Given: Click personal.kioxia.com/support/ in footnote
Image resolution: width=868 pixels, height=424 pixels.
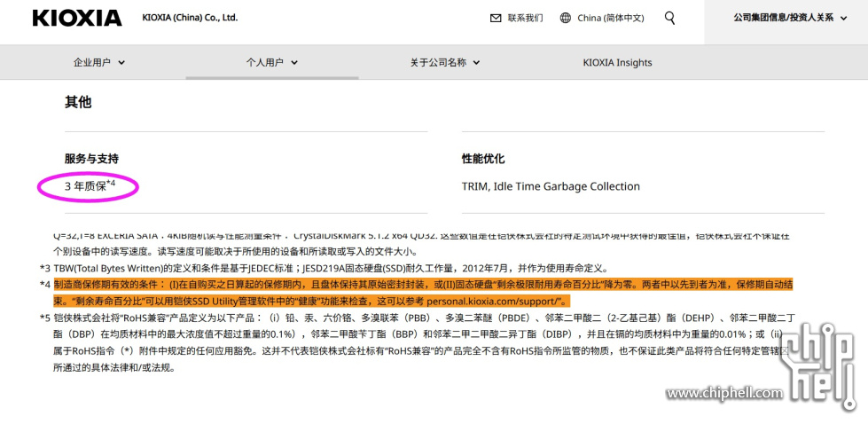Looking at the screenshot, I should 493,302.
